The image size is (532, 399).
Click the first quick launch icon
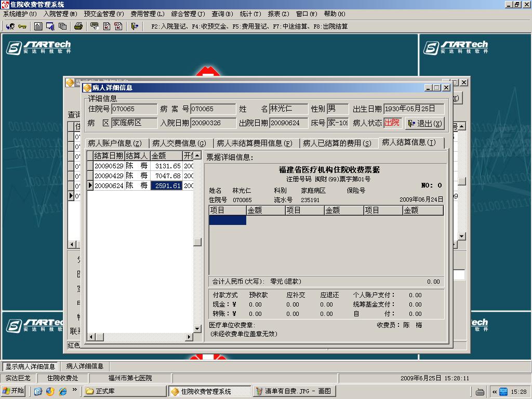click(x=38, y=391)
